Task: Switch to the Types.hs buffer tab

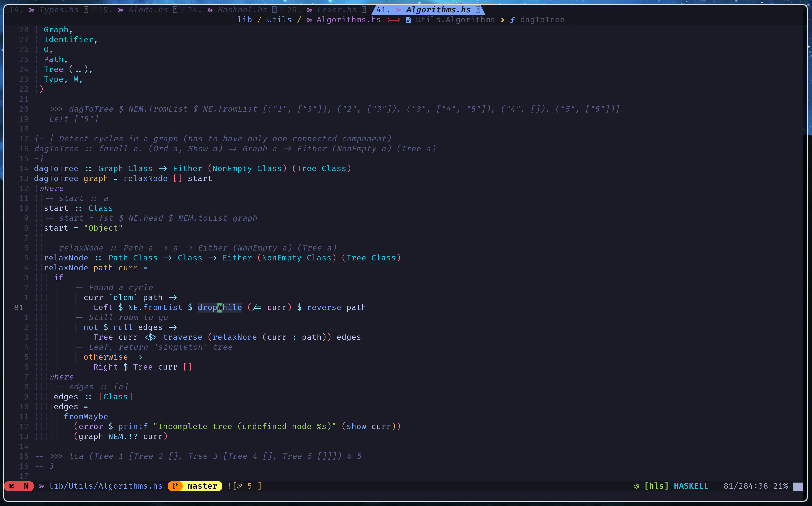Action: coord(59,10)
